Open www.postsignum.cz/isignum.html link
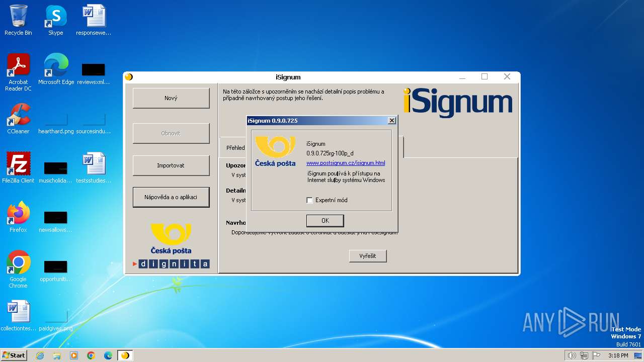Screen dimensions: 644x362 point(346,163)
